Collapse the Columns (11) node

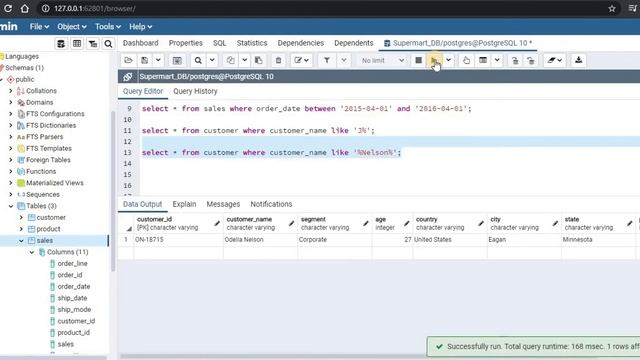(32, 252)
